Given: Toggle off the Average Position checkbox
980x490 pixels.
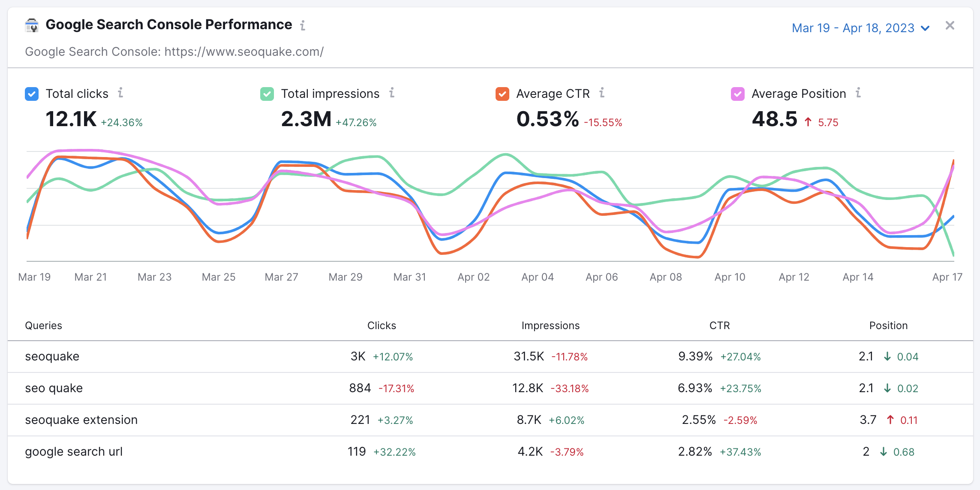Looking at the screenshot, I should [738, 94].
